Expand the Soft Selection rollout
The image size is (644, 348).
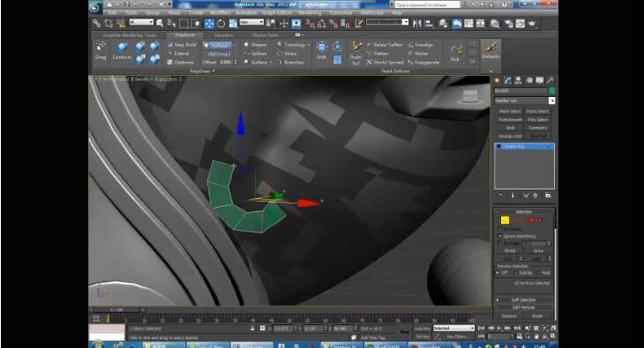click(524, 300)
